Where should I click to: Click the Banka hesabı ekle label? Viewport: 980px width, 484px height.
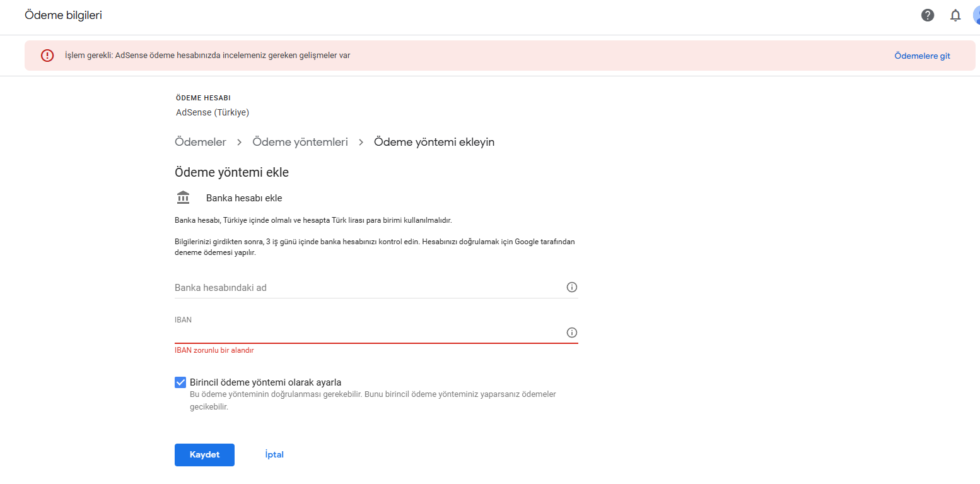point(244,198)
